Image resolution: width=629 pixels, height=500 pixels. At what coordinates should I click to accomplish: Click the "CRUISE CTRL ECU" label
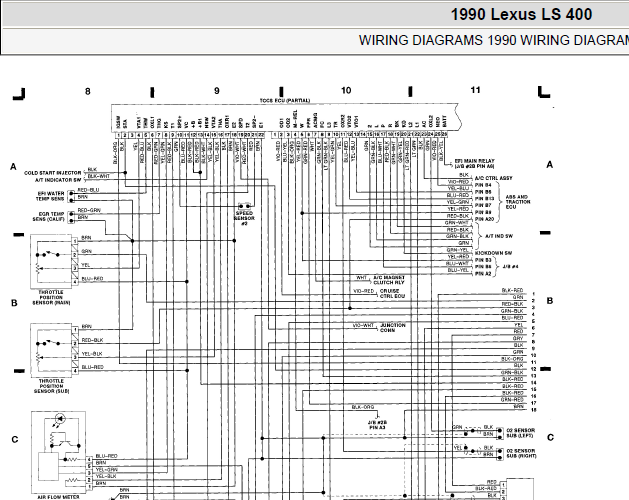point(392,293)
